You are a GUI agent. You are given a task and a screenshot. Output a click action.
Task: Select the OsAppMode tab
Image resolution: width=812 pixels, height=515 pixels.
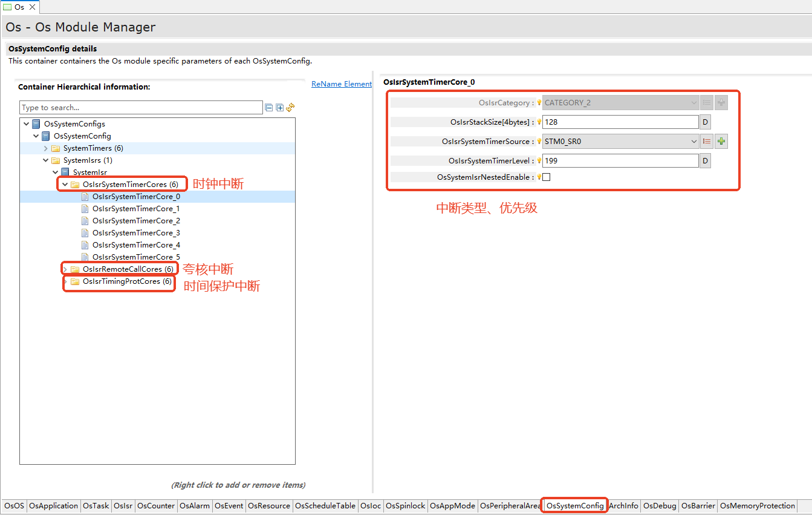[453, 506]
